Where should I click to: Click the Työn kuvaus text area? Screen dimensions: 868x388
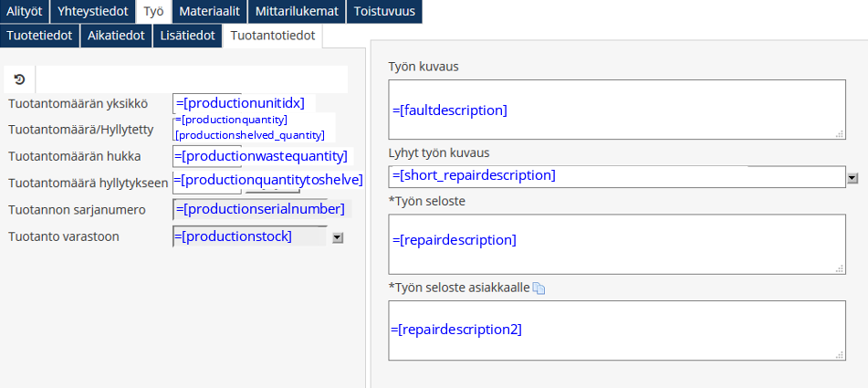coord(616,110)
